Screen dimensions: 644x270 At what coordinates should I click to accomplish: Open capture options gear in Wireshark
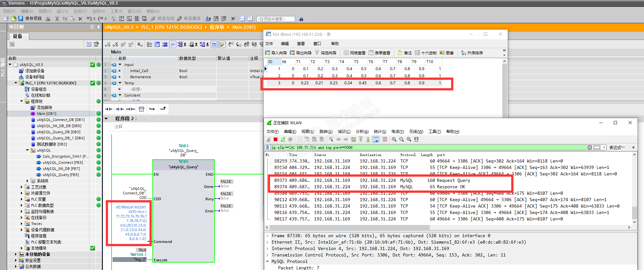coord(290,139)
